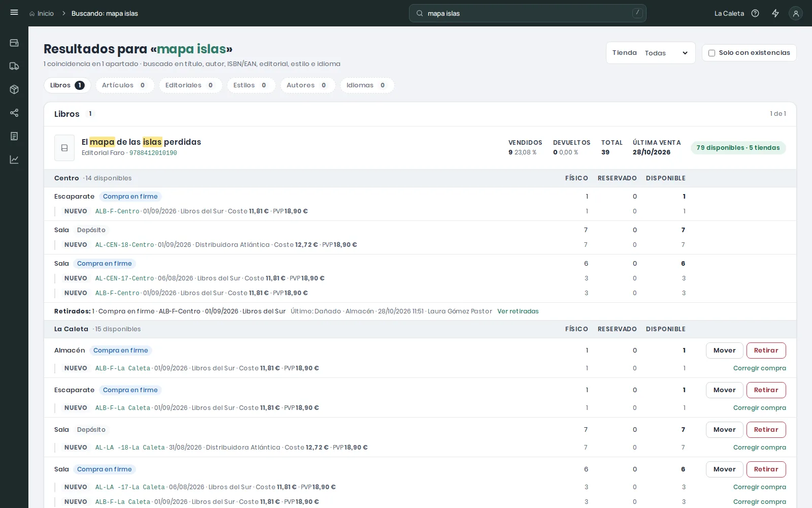This screenshot has width=812, height=508.
Task: Click 'La Caleta' store name in top bar
Action: pyautogui.click(x=729, y=14)
